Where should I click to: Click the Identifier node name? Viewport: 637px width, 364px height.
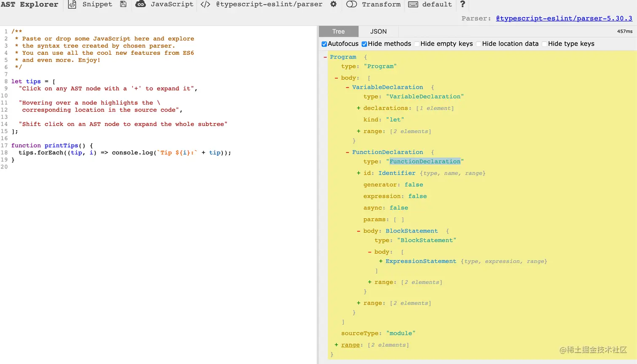397,173
